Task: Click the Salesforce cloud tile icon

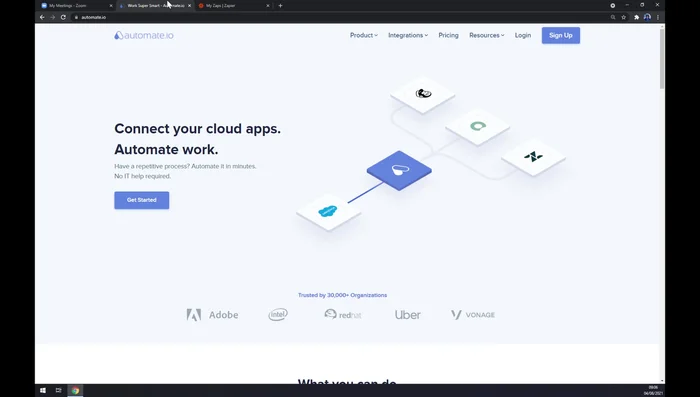Action: click(x=328, y=211)
